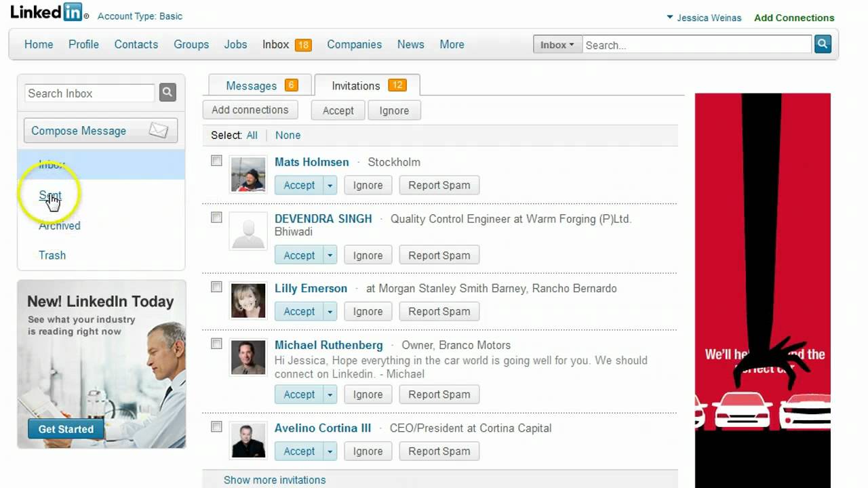This screenshot has height=488, width=868.
Task: Open the Trash folder
Action: pos(52,256)
